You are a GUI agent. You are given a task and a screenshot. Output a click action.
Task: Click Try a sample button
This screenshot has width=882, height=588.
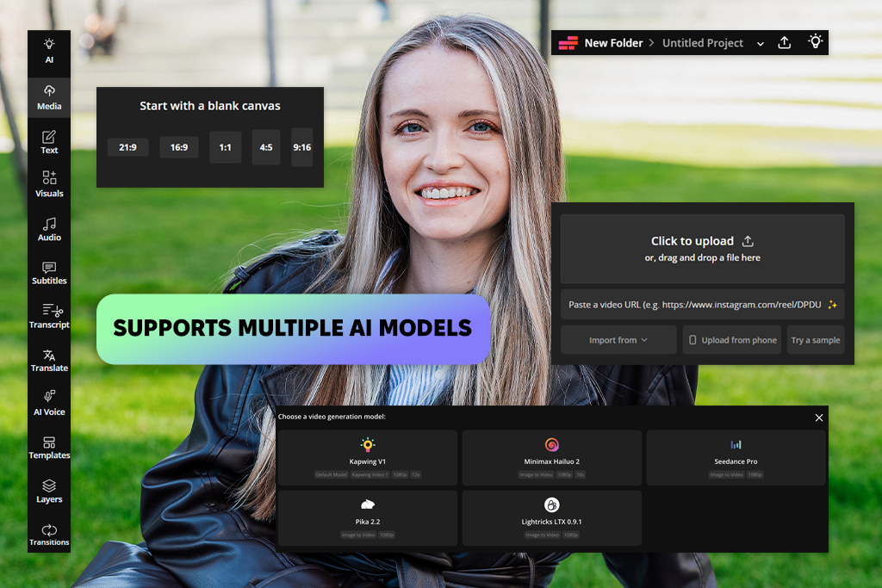pos(816,340)
